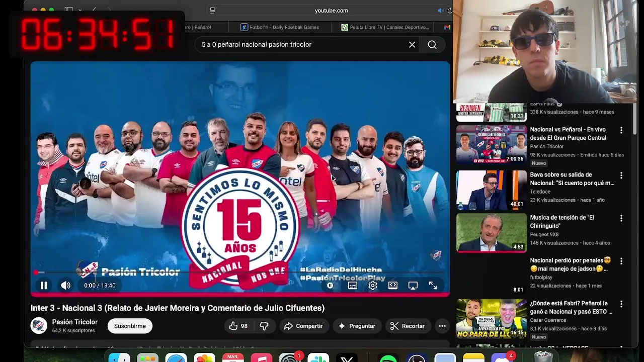
Task: Click the dislike thumbs-down button
Action: coord(264,326)
